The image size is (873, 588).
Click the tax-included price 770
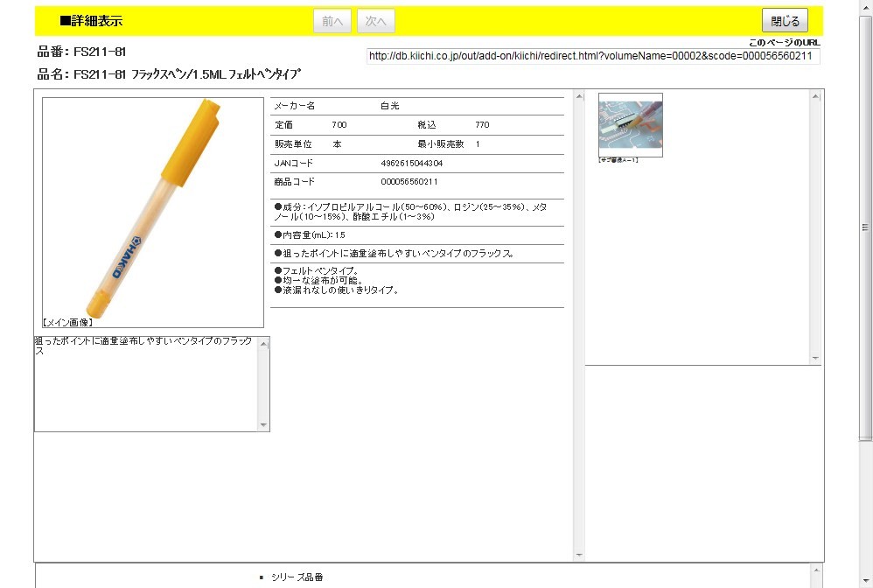coord(482,125)
